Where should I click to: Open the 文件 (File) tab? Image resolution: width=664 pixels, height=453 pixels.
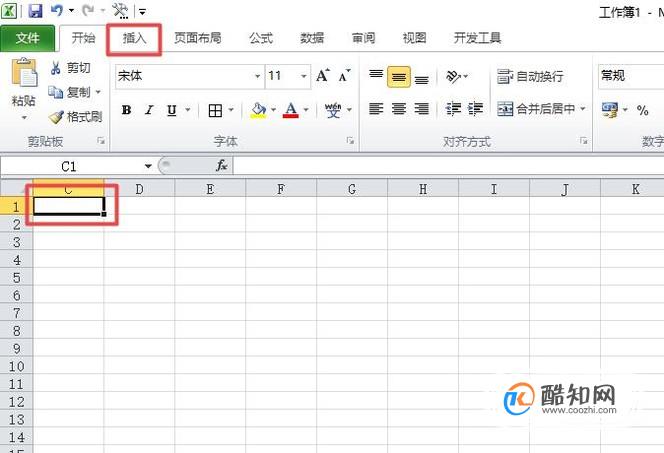(28, 38)
